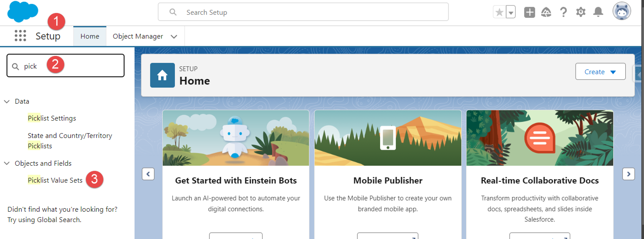The image size is (644, 239).
Task: Show the previous carousel card
Action: (148, 174)
